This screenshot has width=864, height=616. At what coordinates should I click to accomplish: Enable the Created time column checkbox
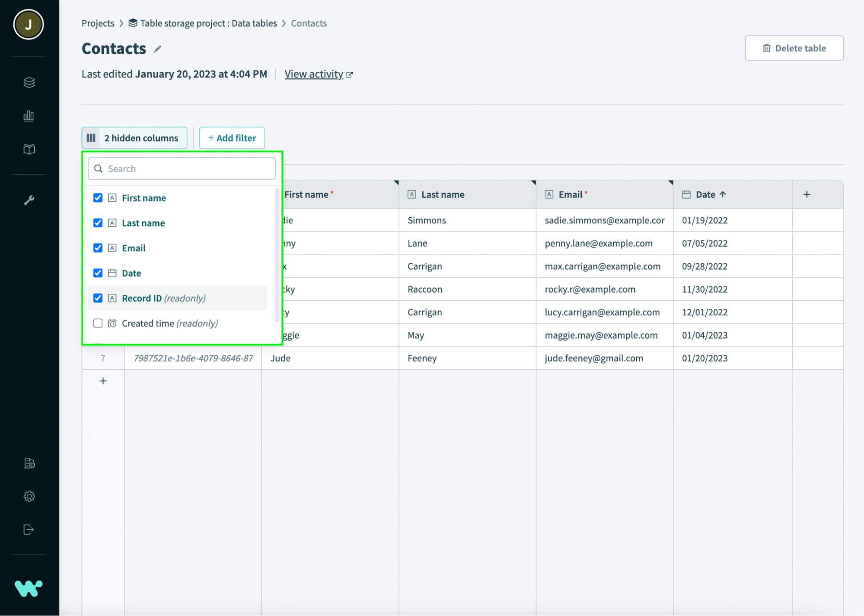tap(98, 323)
